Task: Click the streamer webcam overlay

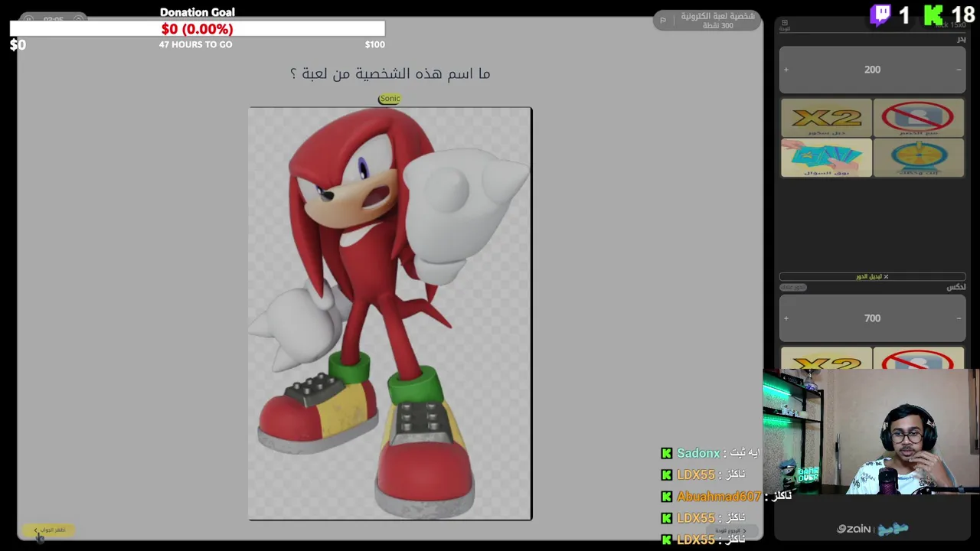Action: tap(871, 432)
